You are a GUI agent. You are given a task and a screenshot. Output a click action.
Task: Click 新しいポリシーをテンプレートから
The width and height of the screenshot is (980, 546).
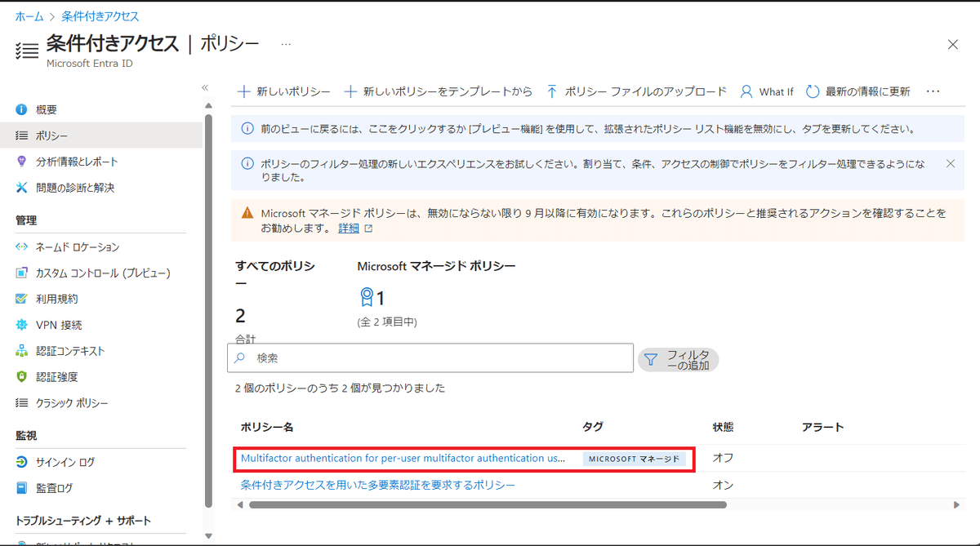[x=438, y=91]
